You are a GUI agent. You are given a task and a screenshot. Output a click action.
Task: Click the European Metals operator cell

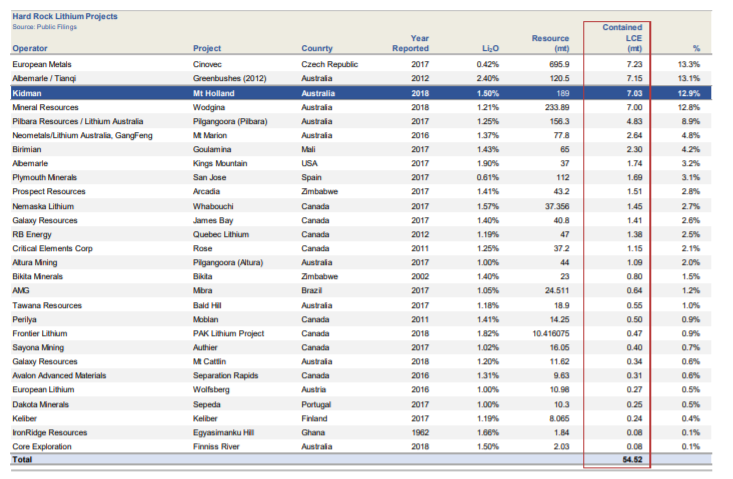coord(42,64)
